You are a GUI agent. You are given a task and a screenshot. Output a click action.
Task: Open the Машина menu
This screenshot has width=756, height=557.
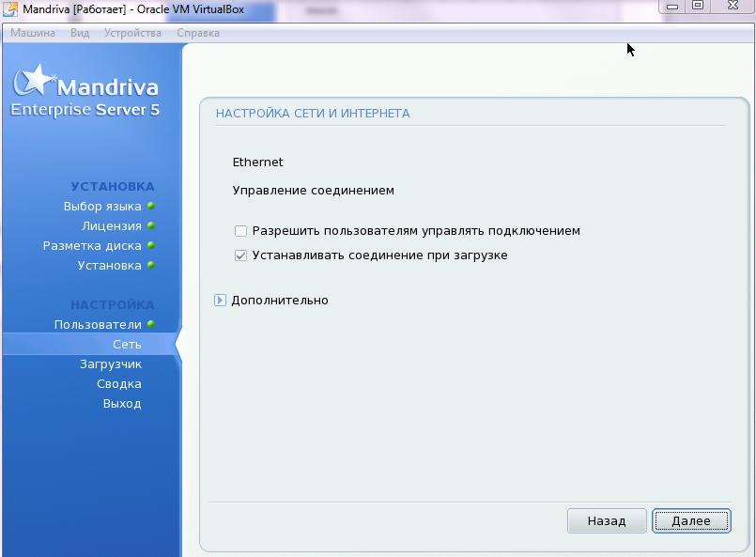[x=33, y=33]
